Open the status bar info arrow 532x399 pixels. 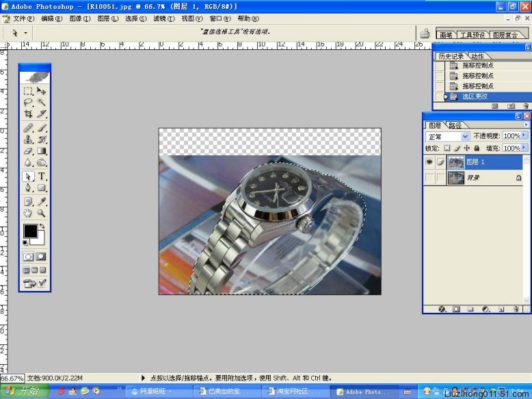(143, 378)
